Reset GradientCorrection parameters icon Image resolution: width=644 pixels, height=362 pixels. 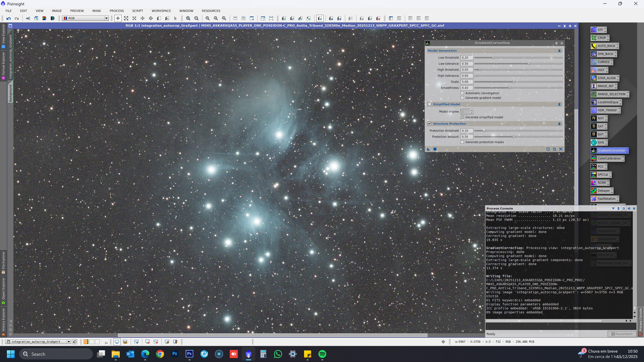click(561, 149)
